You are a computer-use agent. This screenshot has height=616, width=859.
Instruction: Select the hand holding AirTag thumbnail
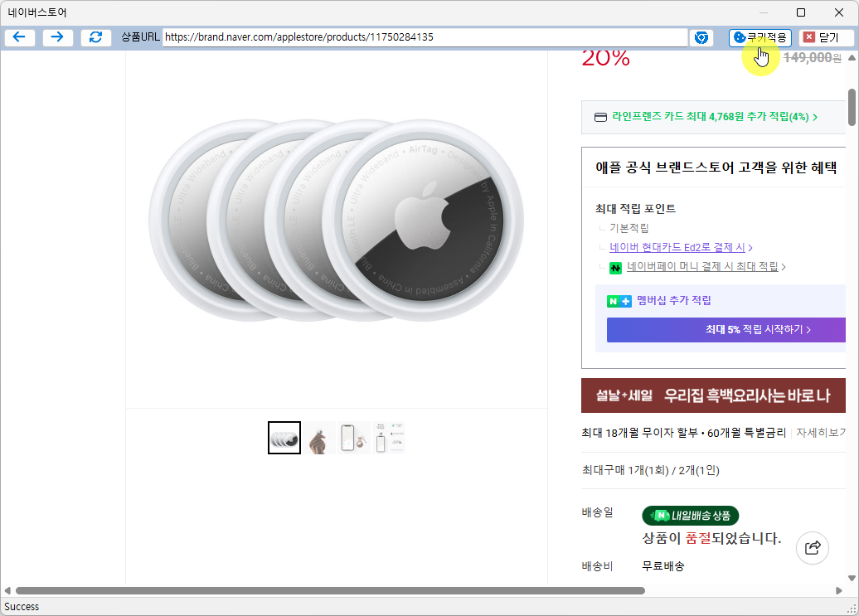(319, 438)
